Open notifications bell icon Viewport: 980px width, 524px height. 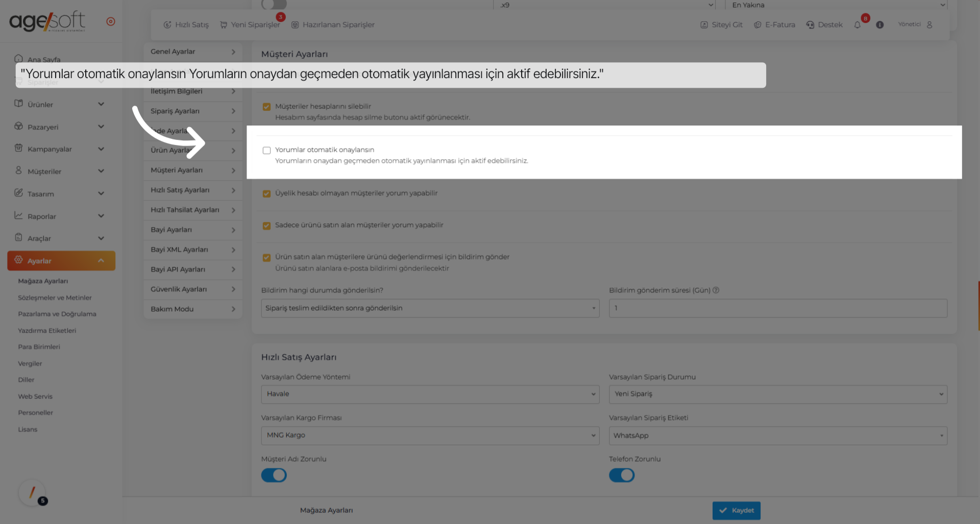857,24
